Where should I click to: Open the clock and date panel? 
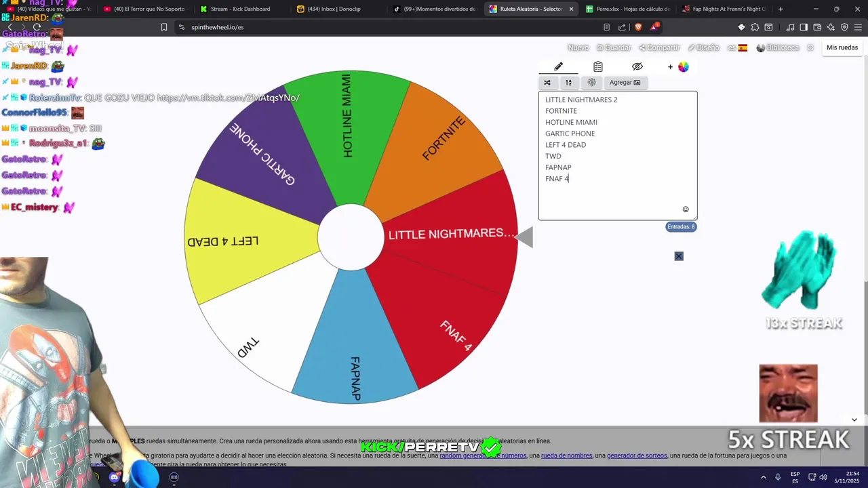pyautogui.click(x=846, y=477)
